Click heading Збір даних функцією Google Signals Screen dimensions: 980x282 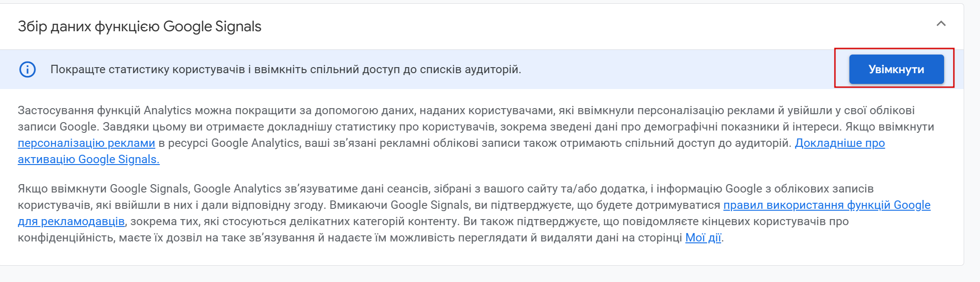(x=139, y=27)
